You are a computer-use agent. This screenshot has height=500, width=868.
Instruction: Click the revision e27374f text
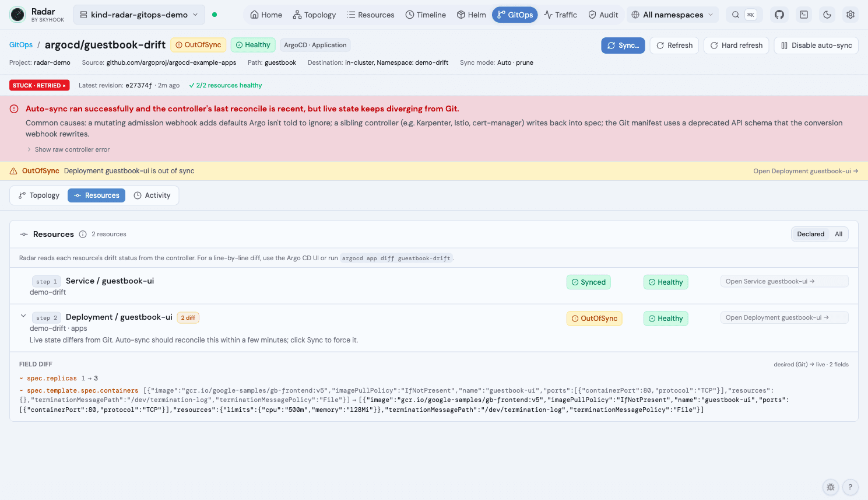[x=139, y=85]
